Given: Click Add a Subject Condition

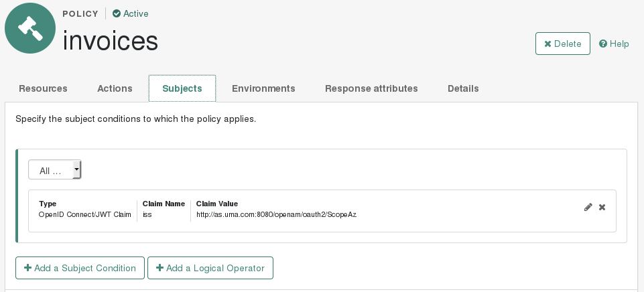Looking at the screenshot, I should [80, 268].
